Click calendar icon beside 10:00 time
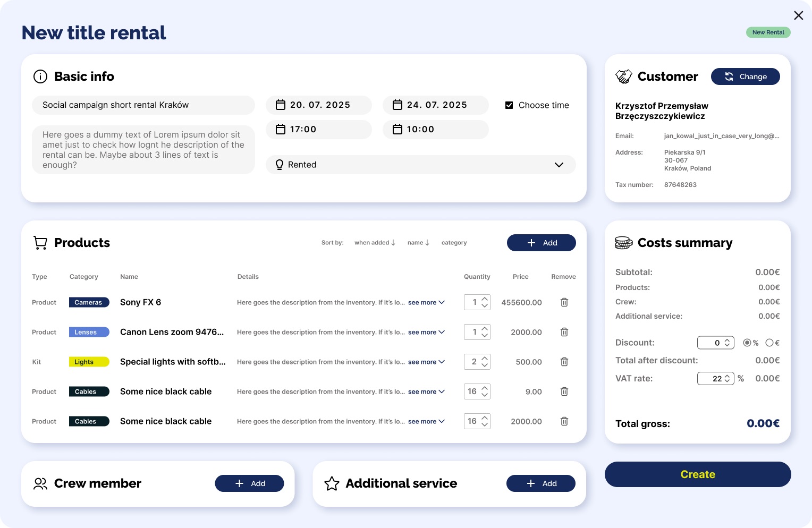Viewport: 812px width, 528px height. tap(397, 129)
